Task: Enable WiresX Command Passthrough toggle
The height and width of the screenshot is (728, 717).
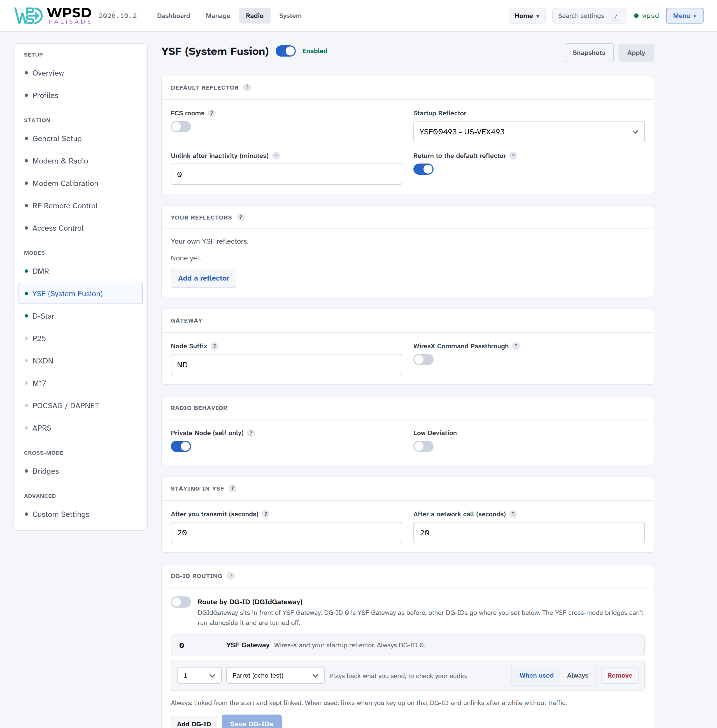Action: [x=423, y=360]
